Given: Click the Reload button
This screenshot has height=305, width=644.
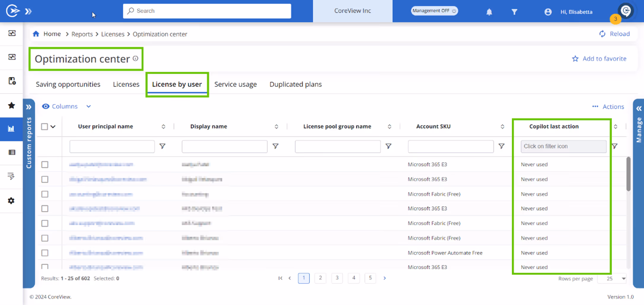Looking at the screenshot, I should [620, 34].
